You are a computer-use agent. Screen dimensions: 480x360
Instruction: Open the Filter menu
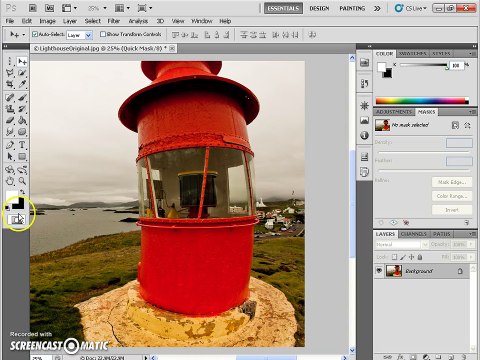tap(114, 21)
